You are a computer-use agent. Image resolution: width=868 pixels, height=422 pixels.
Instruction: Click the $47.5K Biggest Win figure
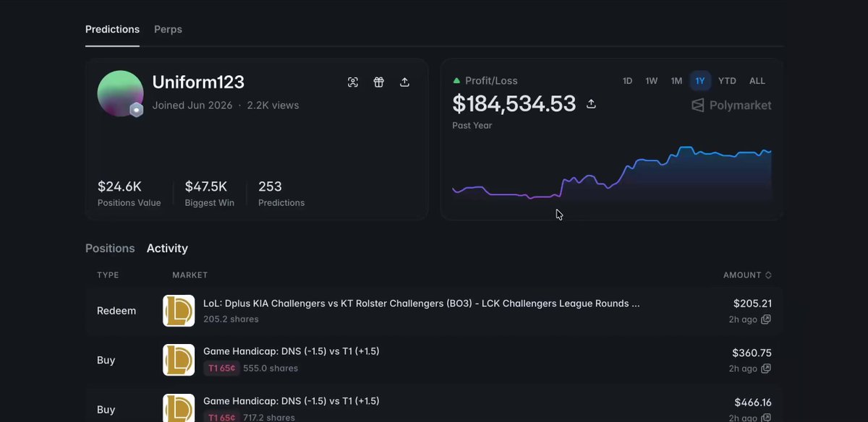click(x=206, y=186)
